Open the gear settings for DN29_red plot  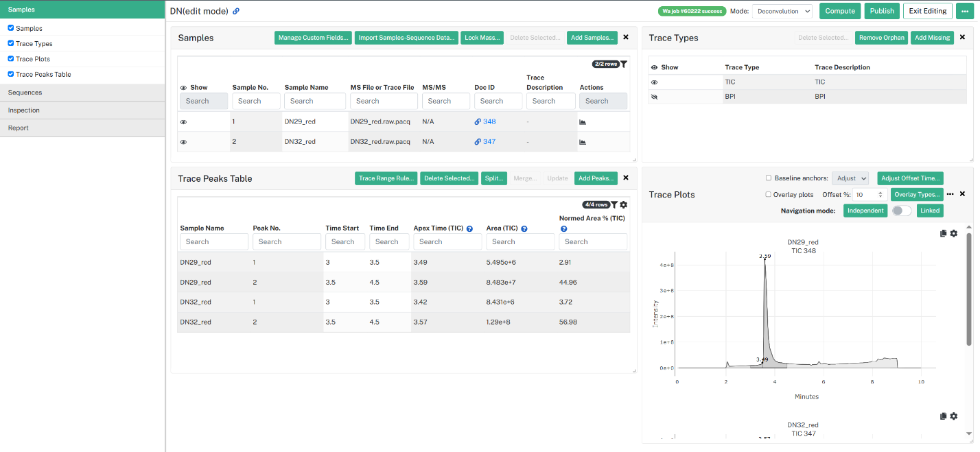point(954,234)
